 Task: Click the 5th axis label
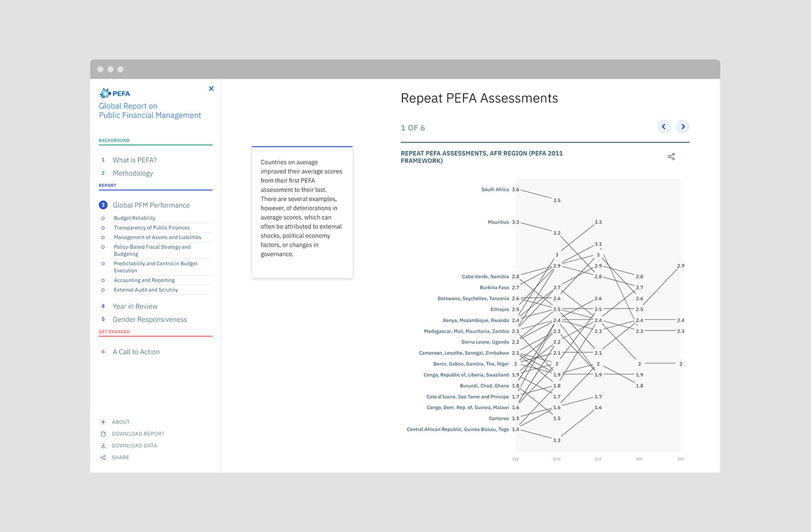coord(681,459)
